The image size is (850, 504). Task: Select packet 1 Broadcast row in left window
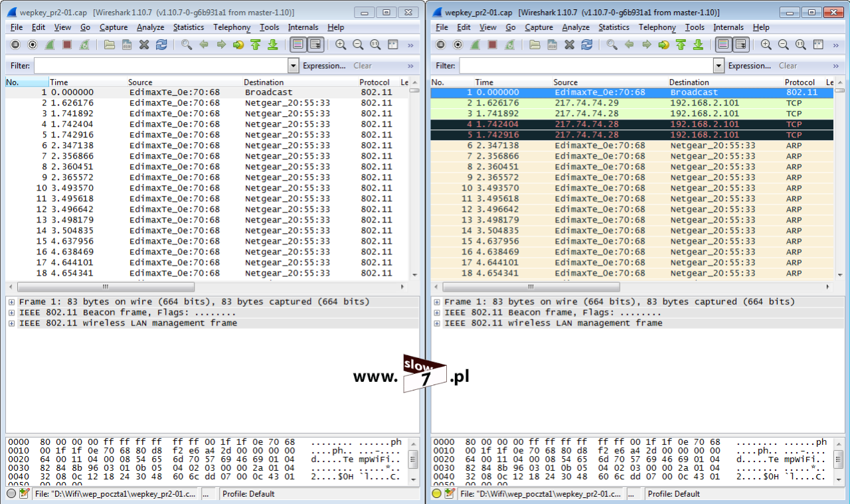click(x=207, y=92)
